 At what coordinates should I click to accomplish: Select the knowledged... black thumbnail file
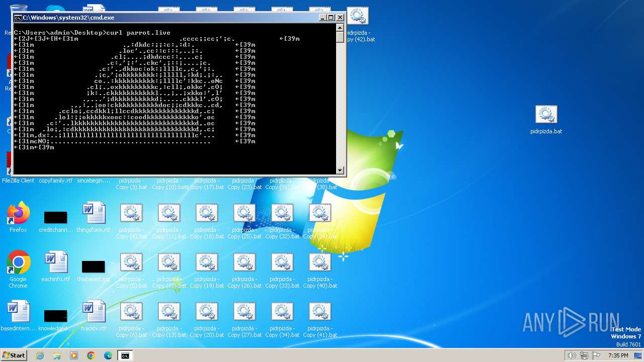click(x=55, y=316)
